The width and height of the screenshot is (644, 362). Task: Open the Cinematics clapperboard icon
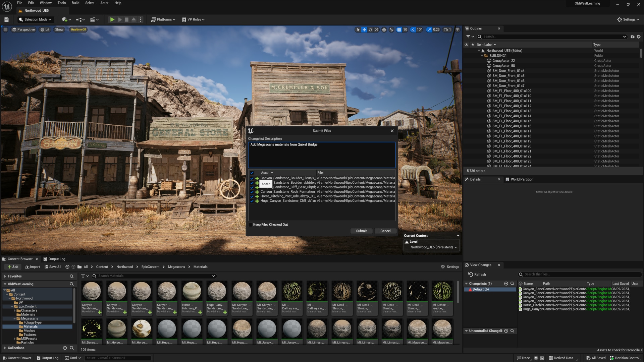point(93,19)
